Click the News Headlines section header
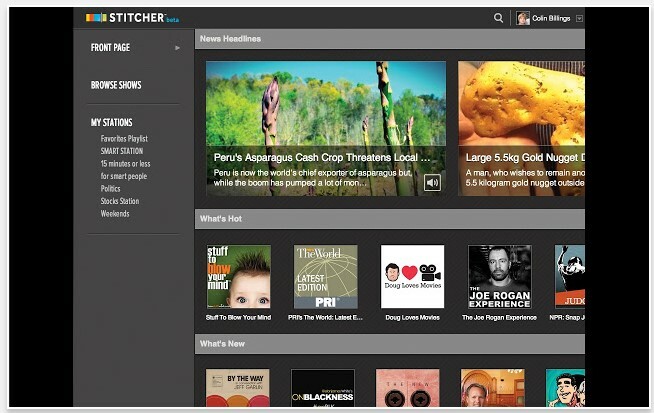This screenshot has height=413, width=654. click(x=390, y=39)
